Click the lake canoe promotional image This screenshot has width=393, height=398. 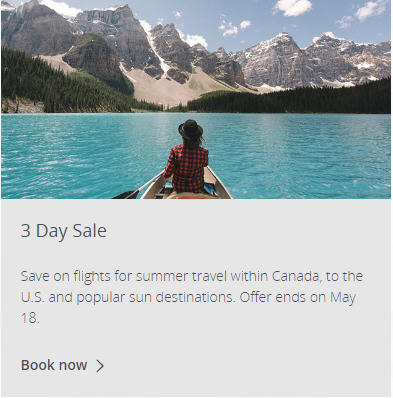coord(196,99)
